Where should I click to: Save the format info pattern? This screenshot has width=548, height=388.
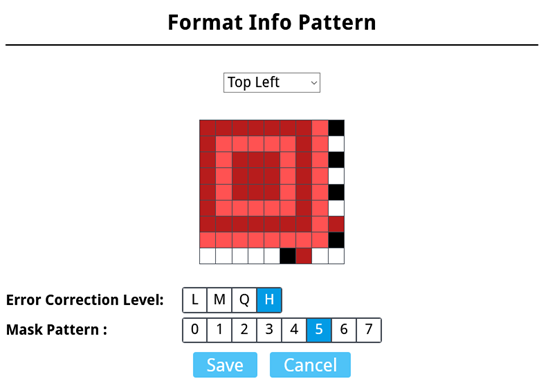[225, 365]
